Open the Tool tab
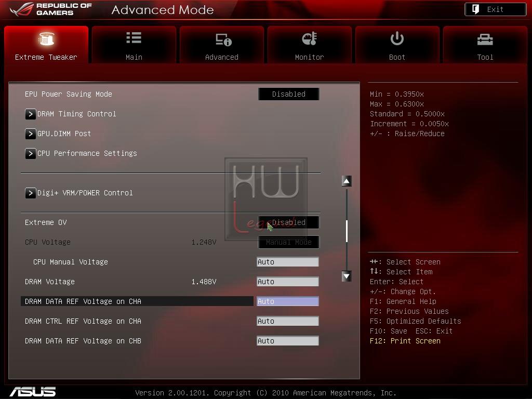This screenshot has height=399, width=532. click(x=485, y=45)
